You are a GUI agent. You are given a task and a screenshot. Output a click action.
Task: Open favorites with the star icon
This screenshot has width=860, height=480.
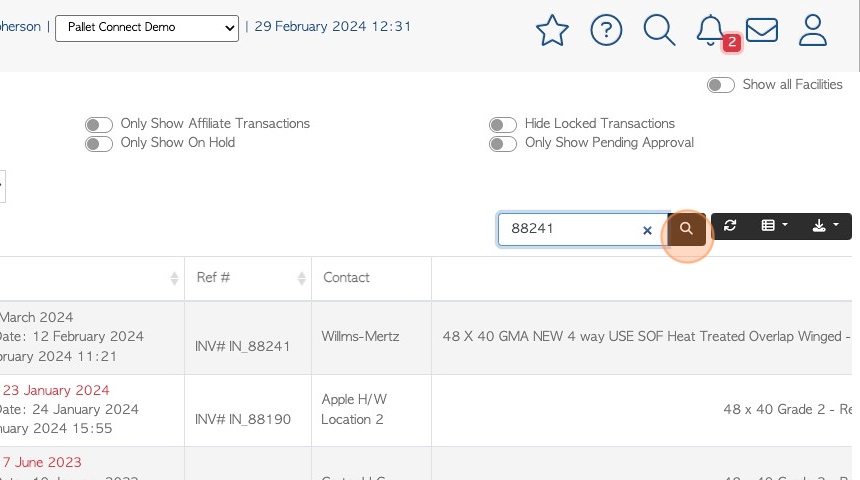(x=552, y=31)
